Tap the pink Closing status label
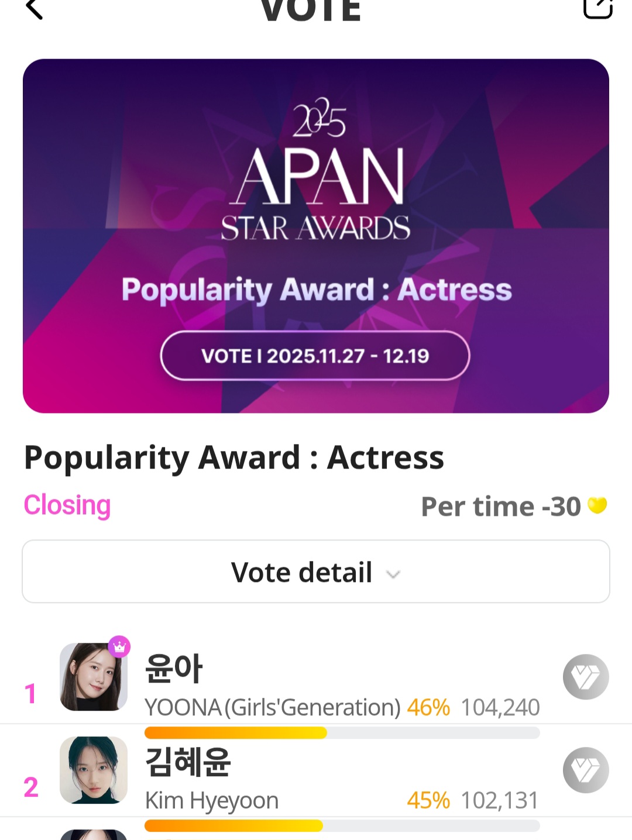Viewport: 632px width, 840px height. [x=67, y=505]
